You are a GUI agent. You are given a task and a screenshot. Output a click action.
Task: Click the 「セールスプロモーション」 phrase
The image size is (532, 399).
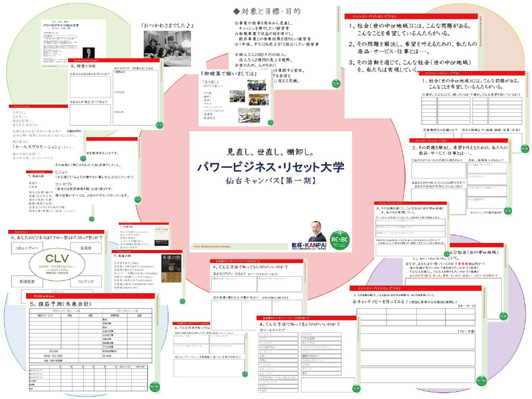pyautogui.click(x=37, y=147)
